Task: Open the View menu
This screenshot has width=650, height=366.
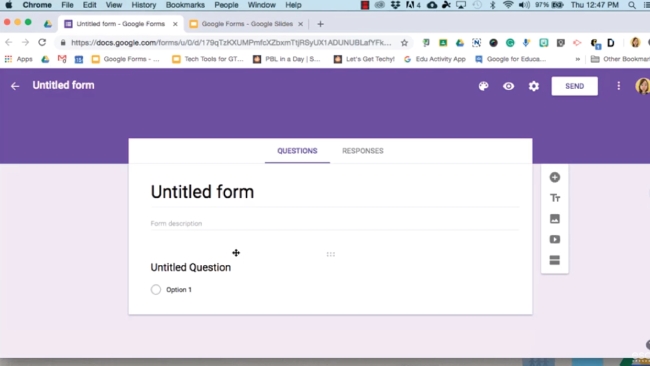Action: [x=114, y=5]
